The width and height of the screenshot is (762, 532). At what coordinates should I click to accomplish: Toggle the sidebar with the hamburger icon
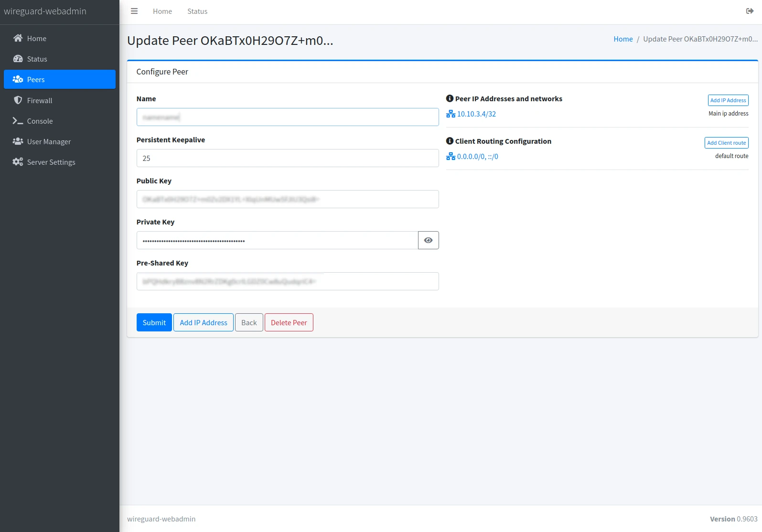coord(134,11)
